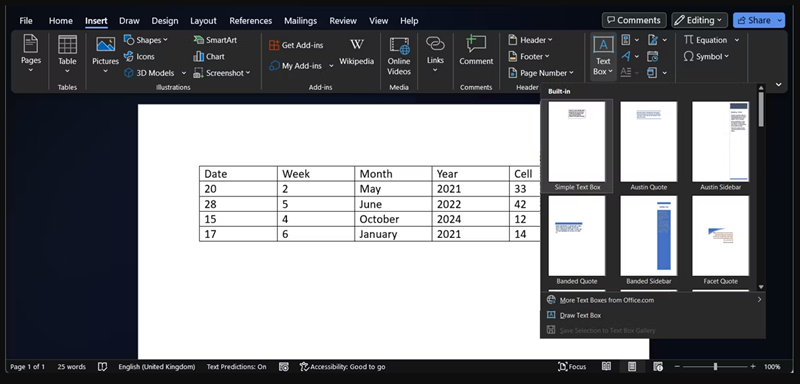Screen dimensions: 800x384
Task: Open the File tab
Action: (26, 21)
